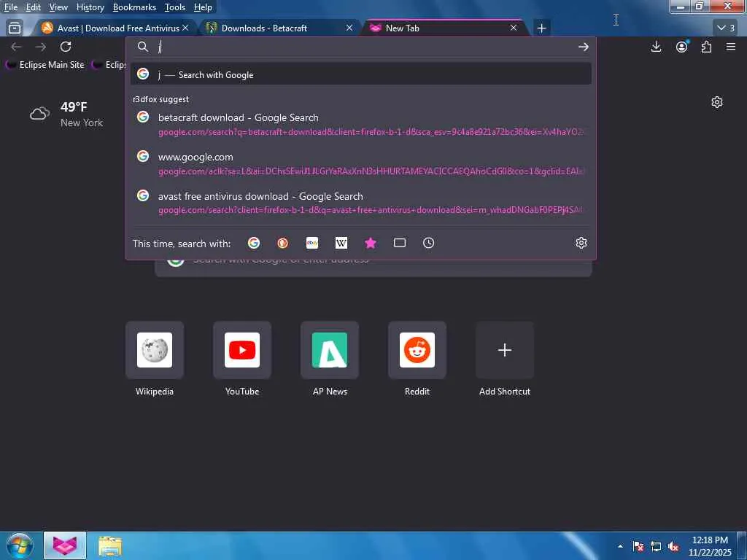
Task: Open the Edit menu
Action: [x=33, y=7]
